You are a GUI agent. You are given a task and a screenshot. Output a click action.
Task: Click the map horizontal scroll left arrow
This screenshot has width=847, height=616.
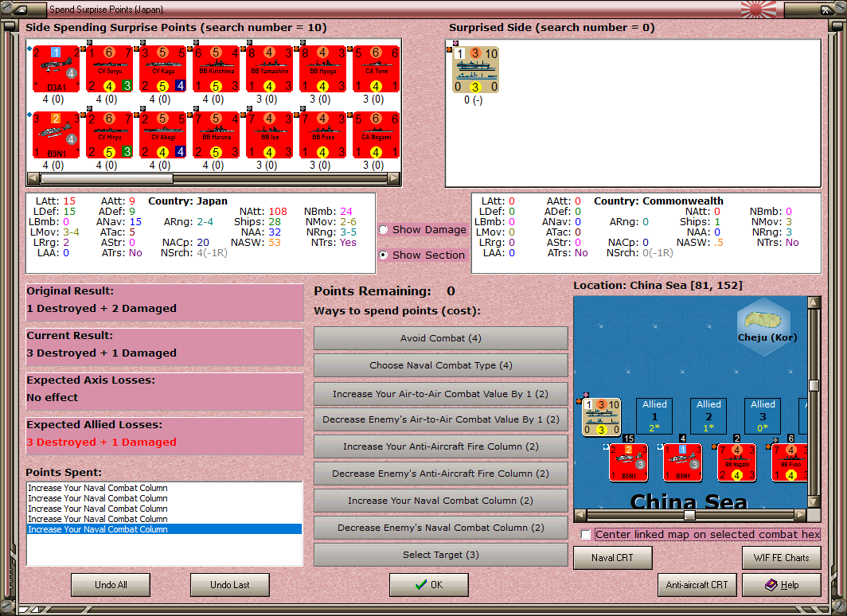[580, 515]
